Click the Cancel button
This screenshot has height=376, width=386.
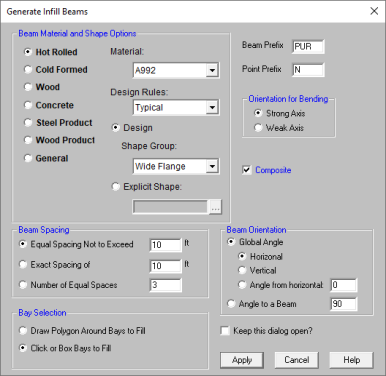pos(297,360)
